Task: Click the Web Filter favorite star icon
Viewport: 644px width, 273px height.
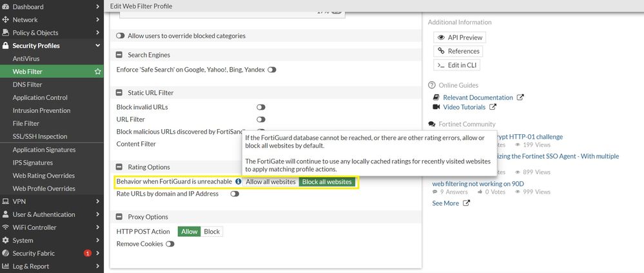Action: point(97,72)
